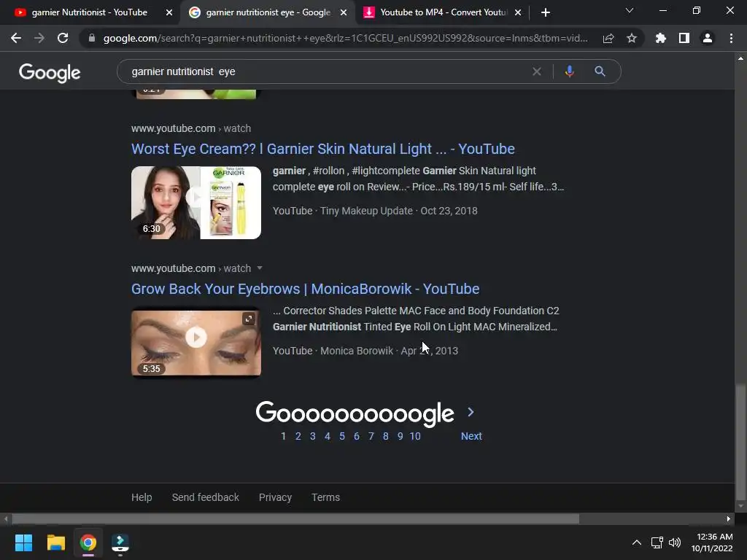Go to results page 10
The height and width of the screenshot is (560, 747).
(x=415, y=436)
